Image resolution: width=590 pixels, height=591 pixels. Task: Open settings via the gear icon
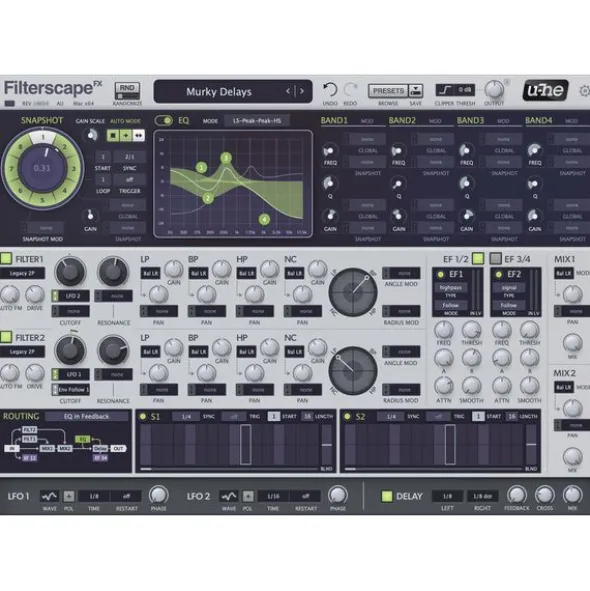(585, 90)
